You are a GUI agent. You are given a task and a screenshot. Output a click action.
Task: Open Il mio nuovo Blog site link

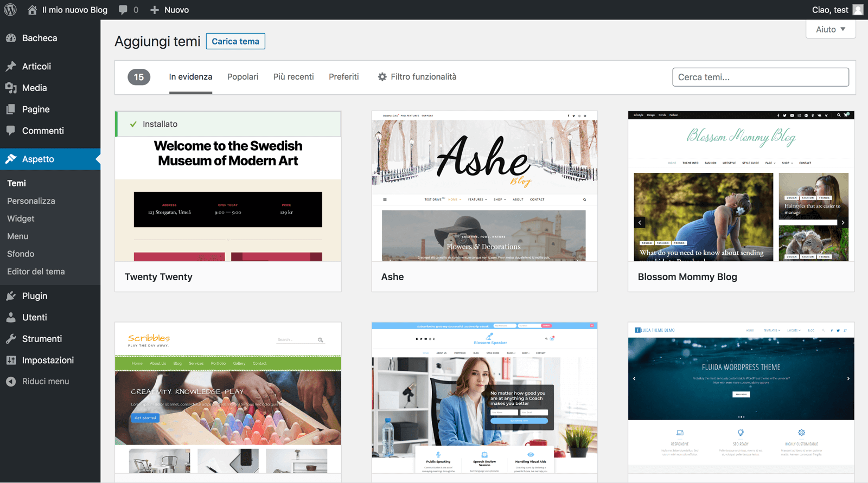(75, 10)
